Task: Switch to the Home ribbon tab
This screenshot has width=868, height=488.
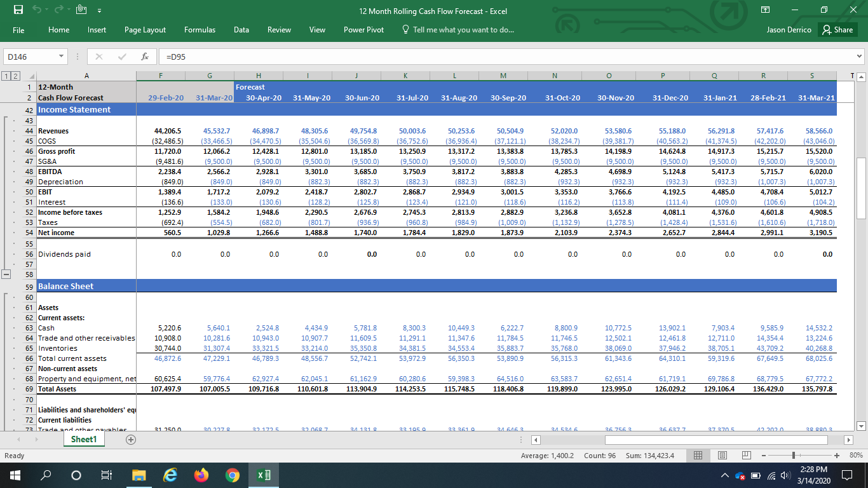Action: (x=59, y=30)
